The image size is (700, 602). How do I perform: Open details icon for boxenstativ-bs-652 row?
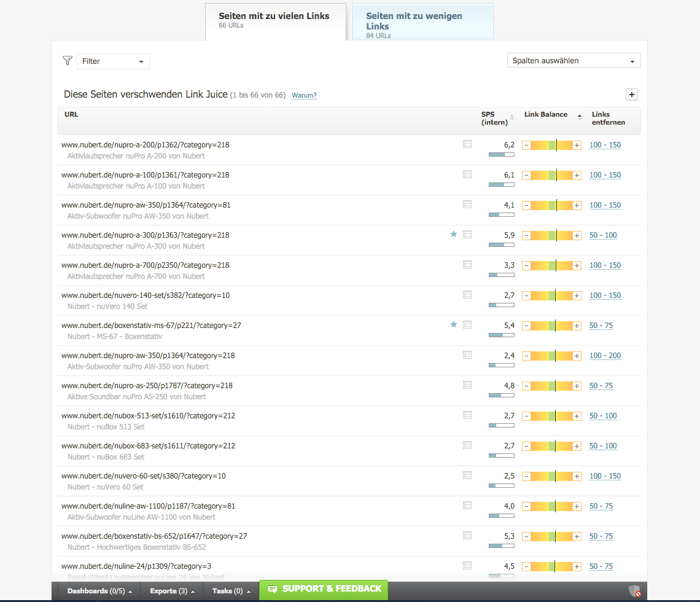point(467,536)
